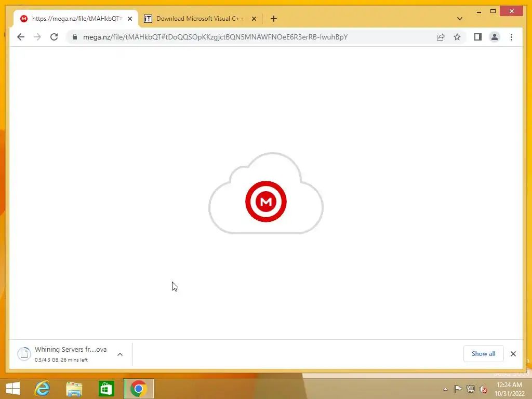
Task: Click the MEGA favicon on first tab
Action: 24,19
